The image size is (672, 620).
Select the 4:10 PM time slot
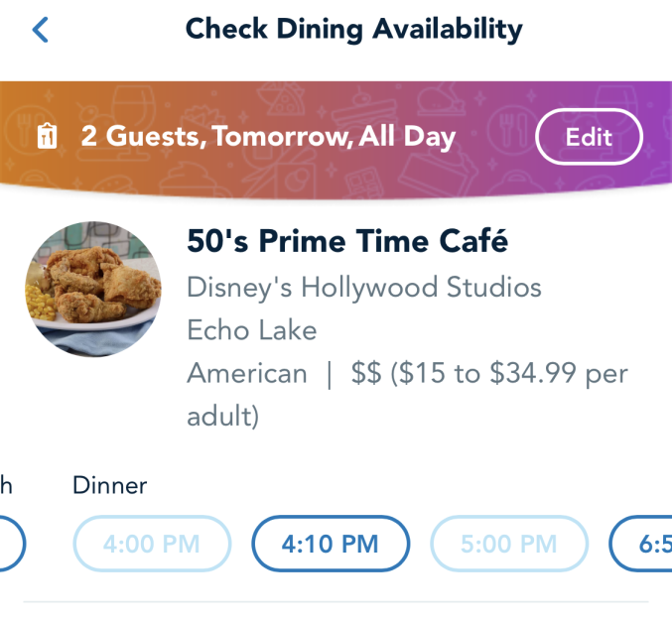pos(331,544)
